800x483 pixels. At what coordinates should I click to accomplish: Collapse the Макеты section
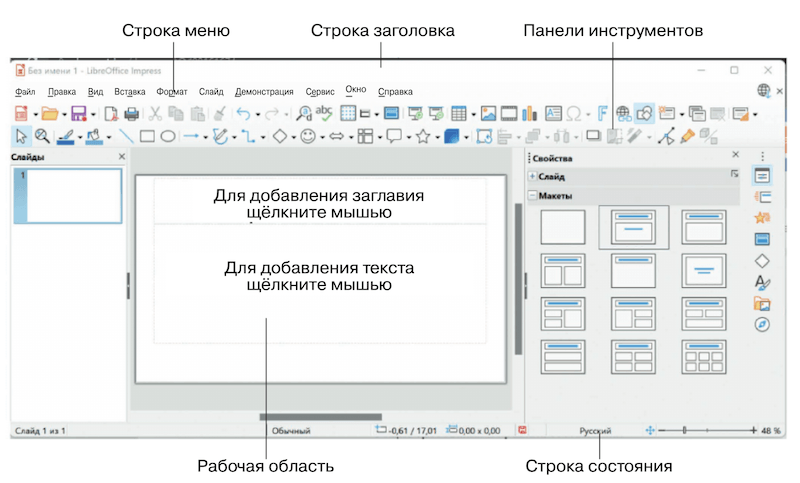click(533, 196)
